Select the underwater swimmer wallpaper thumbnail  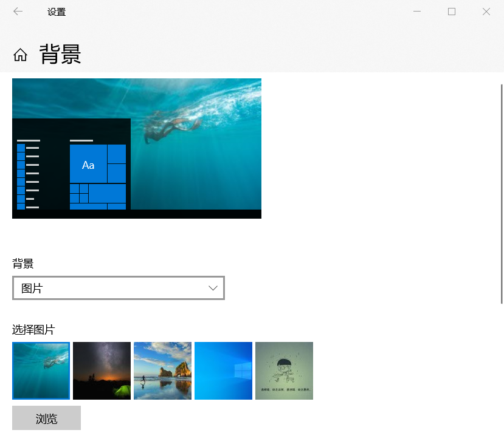coord(41,371)
